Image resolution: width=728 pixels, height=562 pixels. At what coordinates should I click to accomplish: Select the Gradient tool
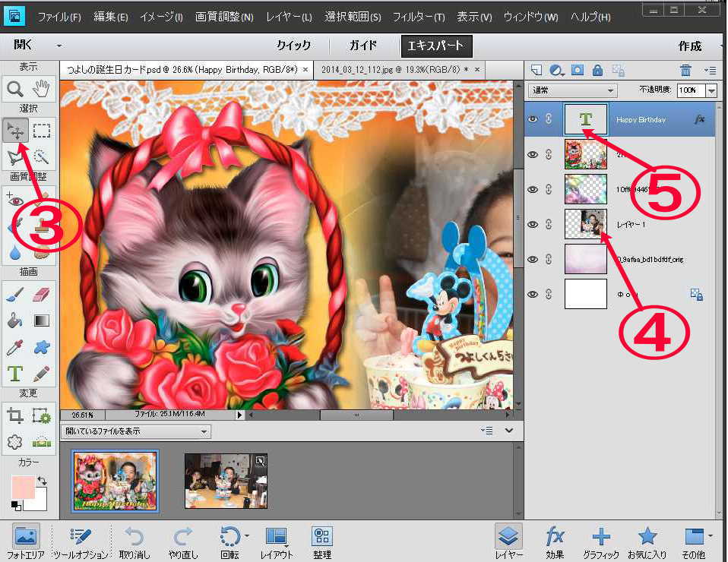[42, 320]
